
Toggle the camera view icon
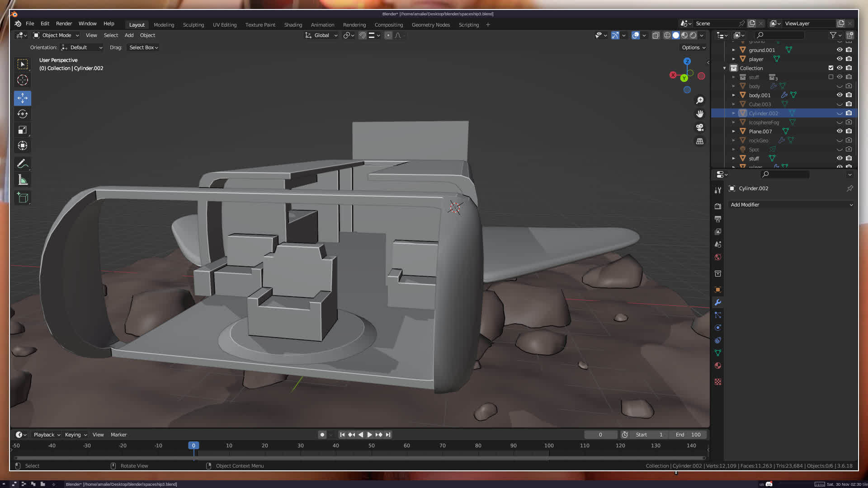[x=700, y=127]
